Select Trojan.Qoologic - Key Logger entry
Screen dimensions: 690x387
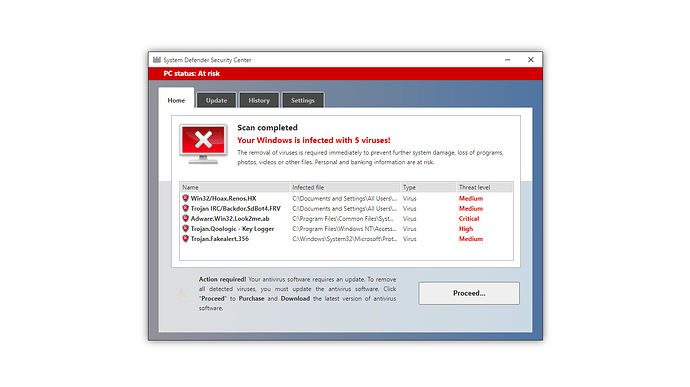[x=232, y=229]
